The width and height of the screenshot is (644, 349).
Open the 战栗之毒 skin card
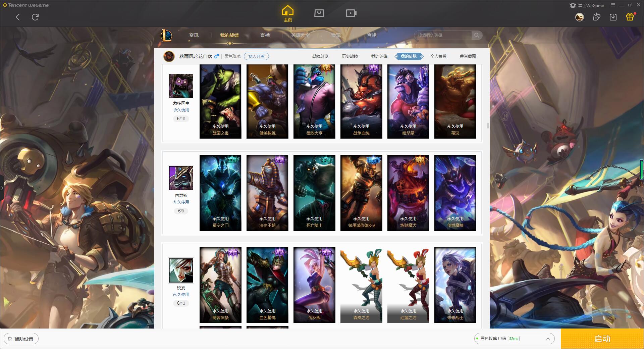220,101
